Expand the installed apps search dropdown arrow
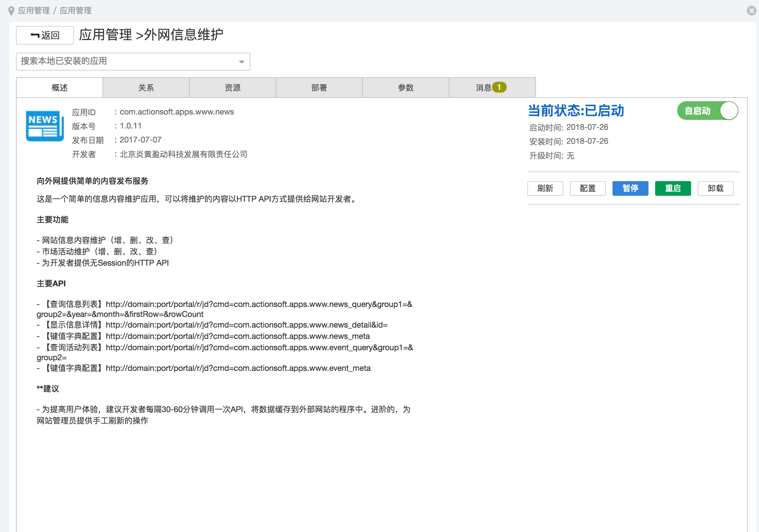 point(242,62)
